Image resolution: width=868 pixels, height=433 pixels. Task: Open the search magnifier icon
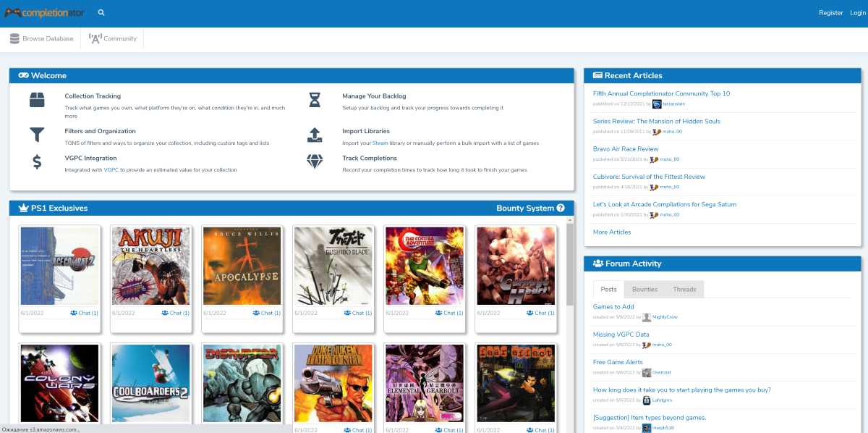click(x=101, y=12)
